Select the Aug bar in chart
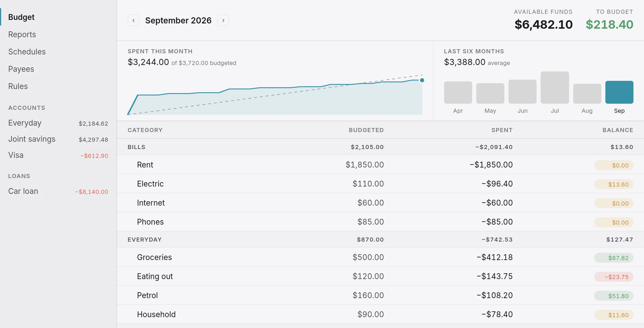Screen dimensions: 644x328 [587, 93]
